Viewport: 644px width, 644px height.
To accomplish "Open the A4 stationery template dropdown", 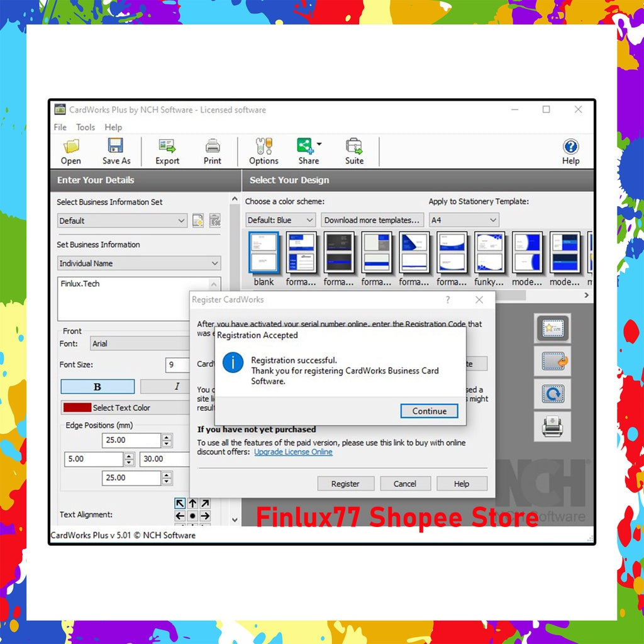I will [x=464, y=219].
